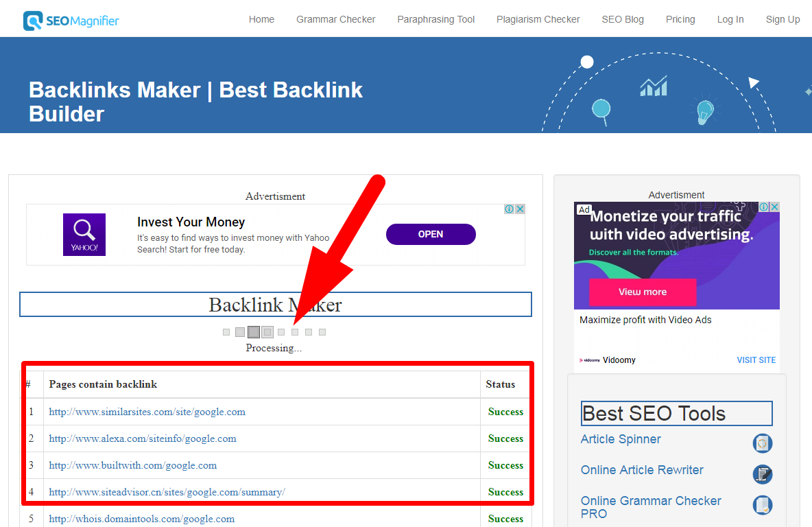Click the SEO Magnifier logo

pos(71,21)
